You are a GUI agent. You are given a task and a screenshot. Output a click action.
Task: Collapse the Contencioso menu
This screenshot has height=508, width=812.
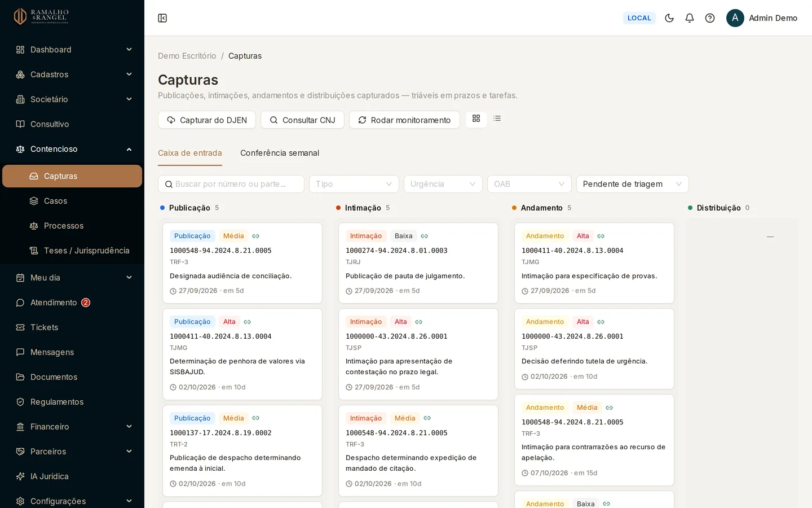pos(72,149)
